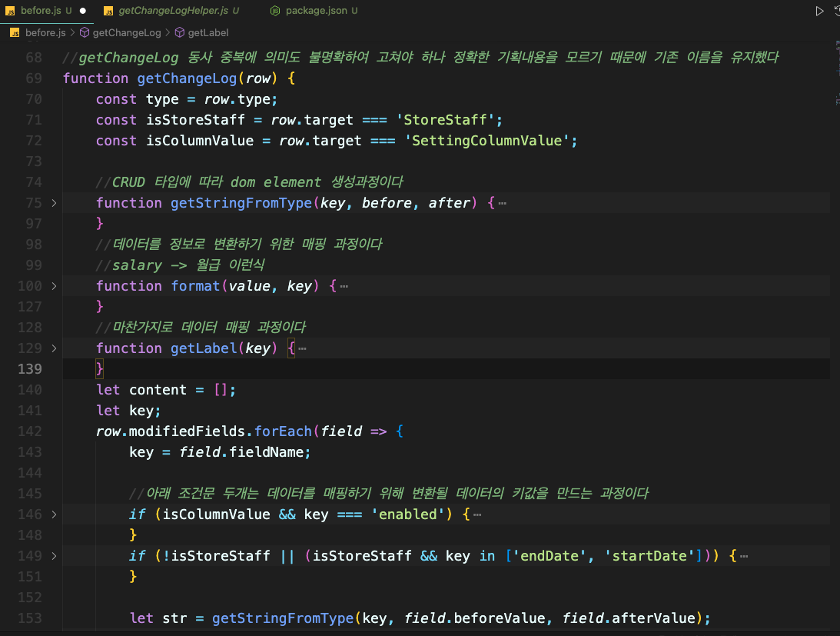Click the JS icon in the breadcrumb
840x636 pixels.
pos(15,33)
